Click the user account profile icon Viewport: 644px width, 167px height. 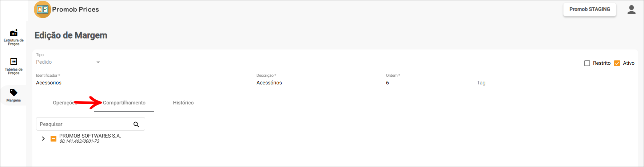(631, 10)
